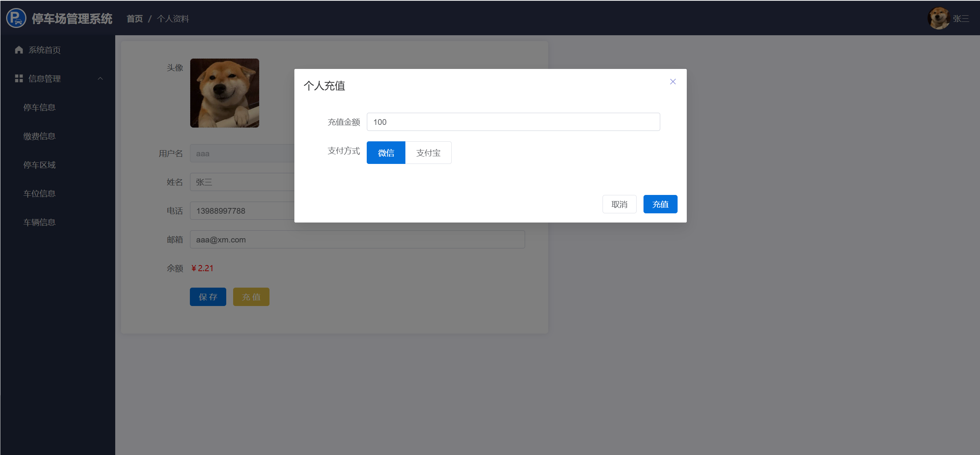Open 缴费信息 in sidebar

[39, 136]
